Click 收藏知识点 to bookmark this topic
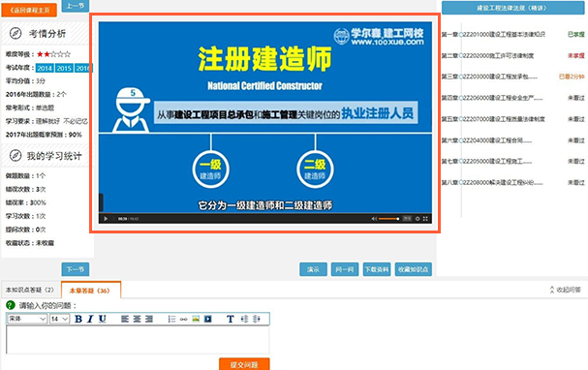This screenshot has width=588, height=370. click(x=414, y=269)
